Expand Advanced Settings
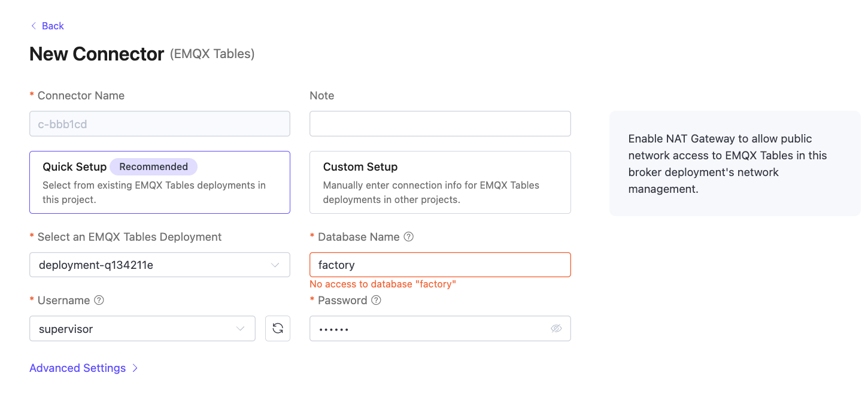Viewport: 868px width, 412px height. pos(84,368)
